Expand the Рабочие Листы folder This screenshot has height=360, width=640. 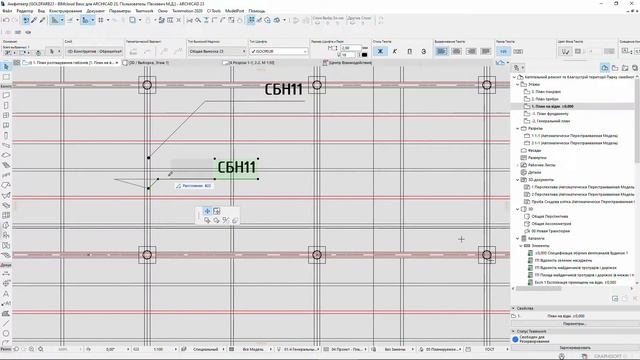[518, 165]
